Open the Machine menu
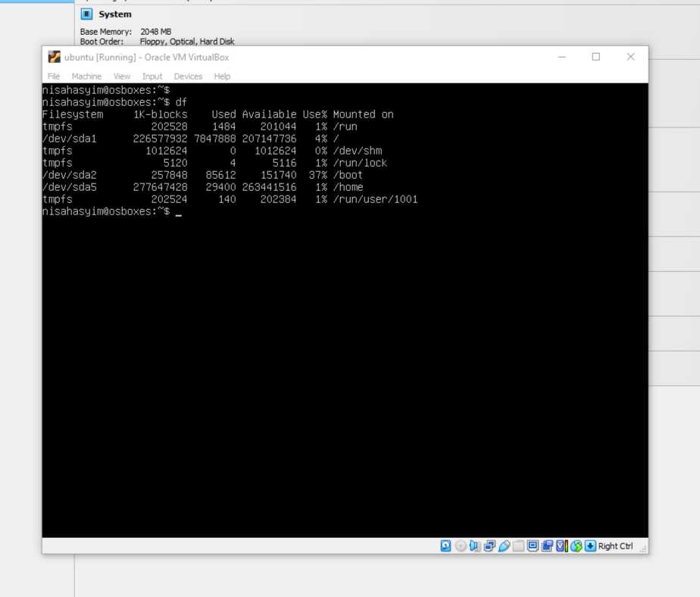 coord(86,77)
